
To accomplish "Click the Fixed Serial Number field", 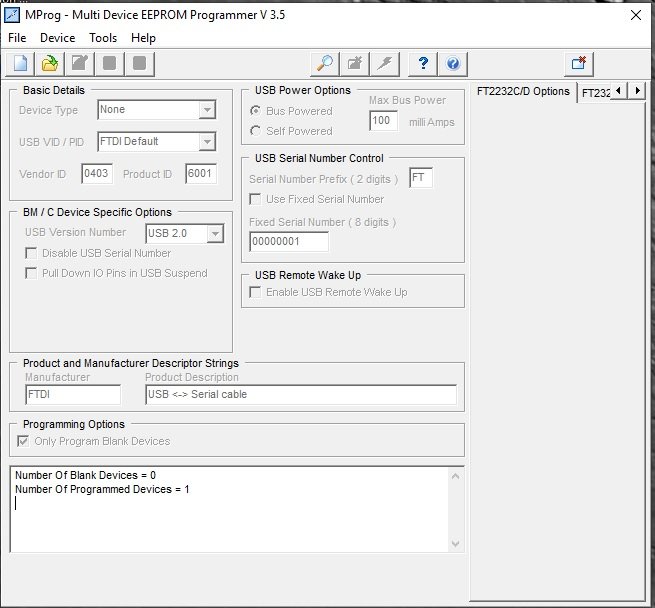I will click(x=289, y=242).
